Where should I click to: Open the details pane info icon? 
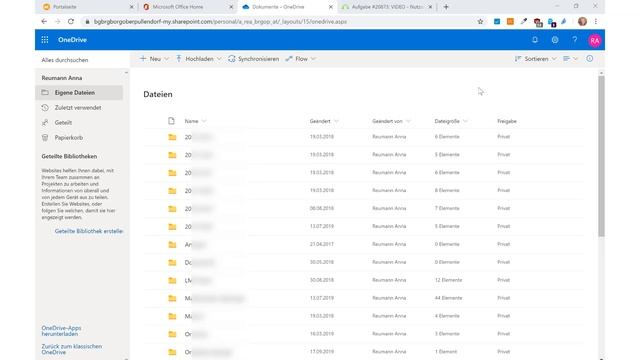coord(590,59)
